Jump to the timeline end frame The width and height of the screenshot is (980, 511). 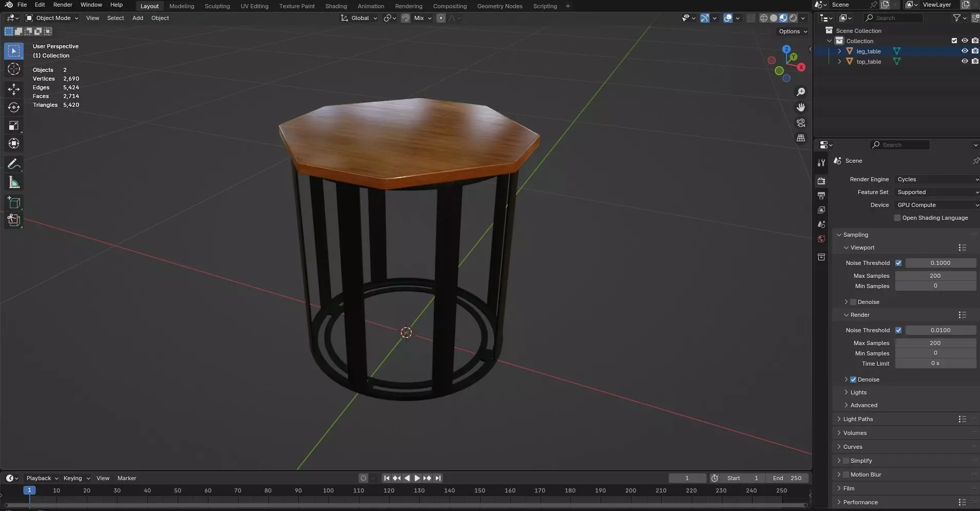(438, 478)
